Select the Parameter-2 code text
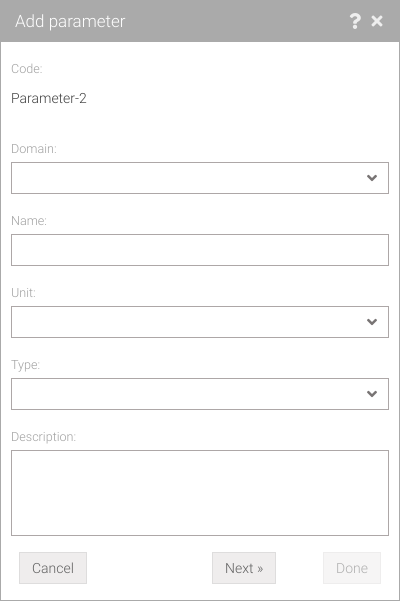This screenshot has height=601, width=400. (x=49, y=99)
